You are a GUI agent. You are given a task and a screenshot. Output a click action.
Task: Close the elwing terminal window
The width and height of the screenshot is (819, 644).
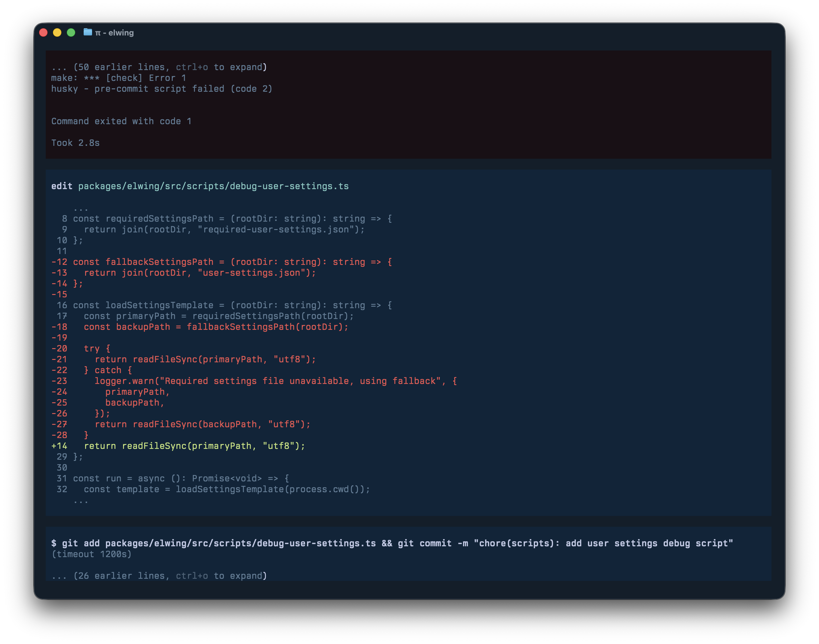coord(44,32)
